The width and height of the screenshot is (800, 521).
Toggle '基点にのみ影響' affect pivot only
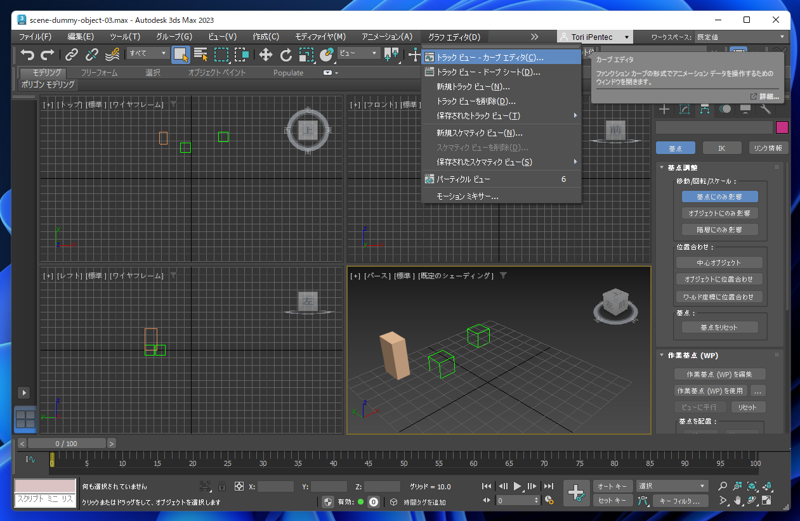pyautogui.click(x=719, y=196)
